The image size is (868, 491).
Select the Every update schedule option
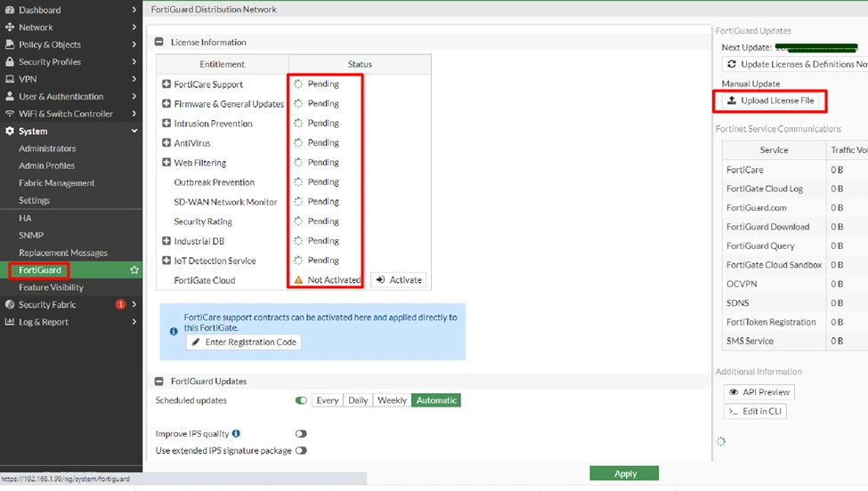327,400
